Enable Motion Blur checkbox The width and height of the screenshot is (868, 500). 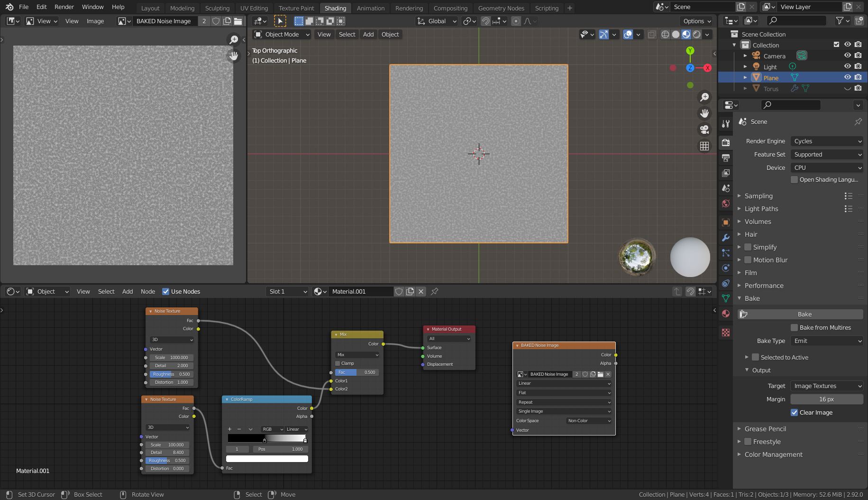[748, 260]
